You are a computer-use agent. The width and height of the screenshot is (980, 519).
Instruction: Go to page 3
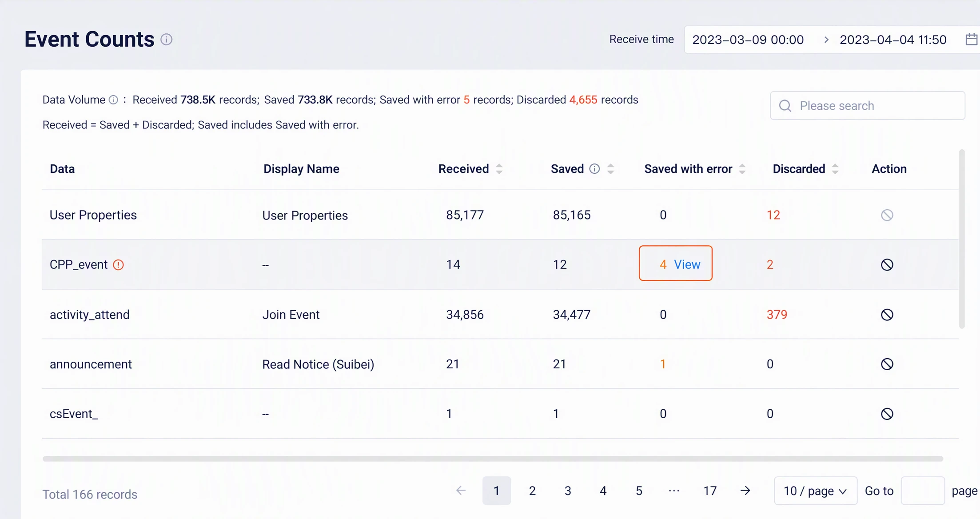click(x=568, y=491)
